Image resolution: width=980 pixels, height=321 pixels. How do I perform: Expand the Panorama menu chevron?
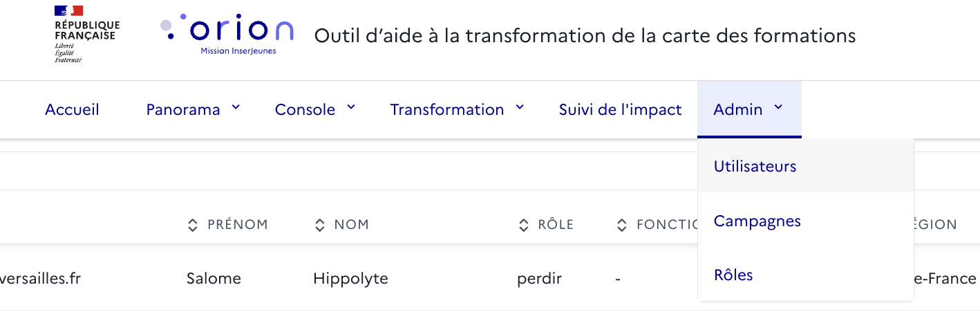pyautogui.click(x=236, y=107)
